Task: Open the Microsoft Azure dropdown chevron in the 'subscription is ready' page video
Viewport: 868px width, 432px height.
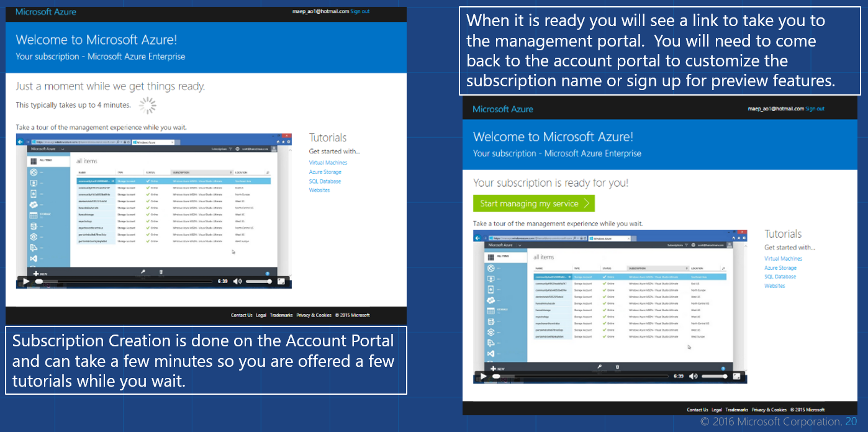Action: (519, 245)
